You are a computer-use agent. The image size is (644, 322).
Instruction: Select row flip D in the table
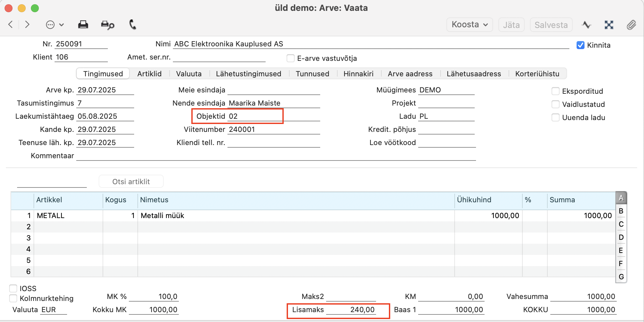click(x=621, y=237)
